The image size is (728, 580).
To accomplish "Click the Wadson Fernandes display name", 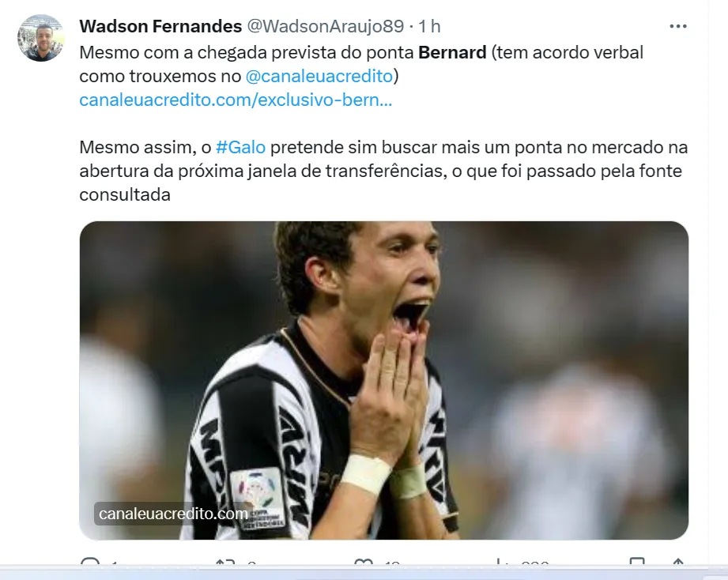I will tap(160, 26).
